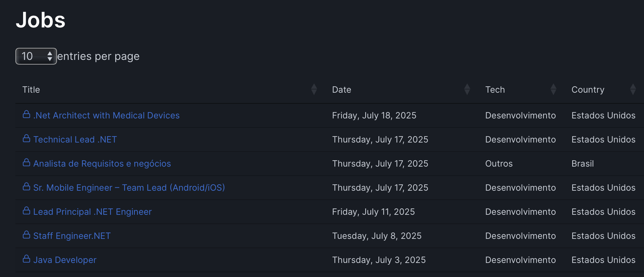Click lock icon beside Java Developer
Screen dimensions: 644x277
coord(26,259)
